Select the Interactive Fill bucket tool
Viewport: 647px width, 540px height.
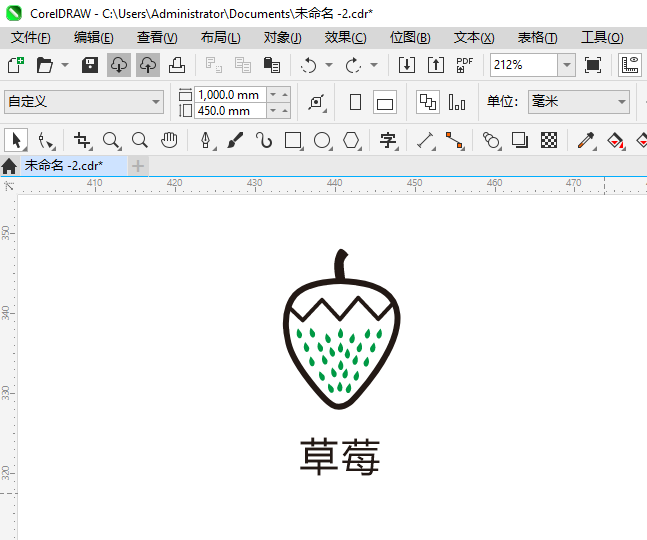click(x=615, y=141)
